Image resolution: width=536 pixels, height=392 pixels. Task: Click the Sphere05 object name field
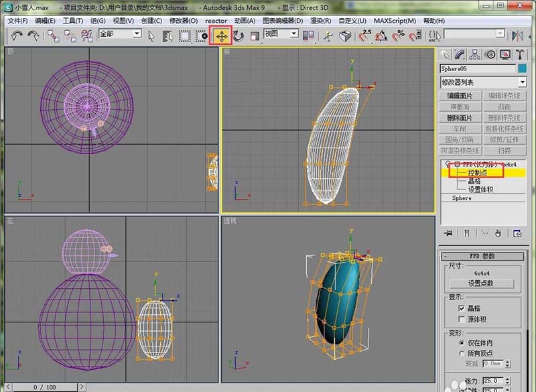point(478,69)
